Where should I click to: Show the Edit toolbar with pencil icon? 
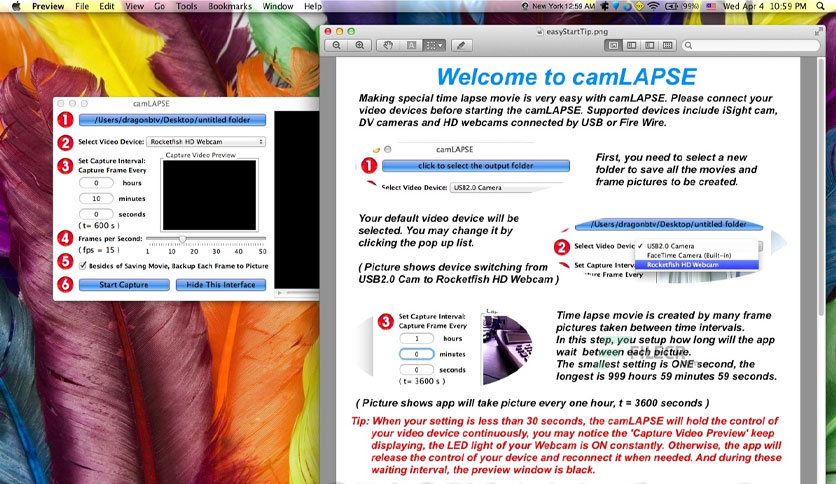pos(461,45)
